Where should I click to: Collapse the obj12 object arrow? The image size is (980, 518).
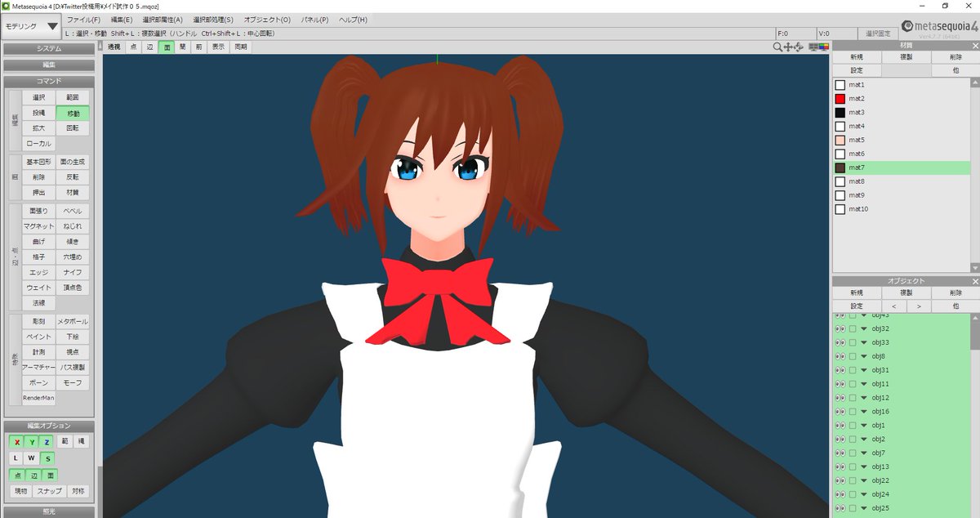click(x=864, y=398)
